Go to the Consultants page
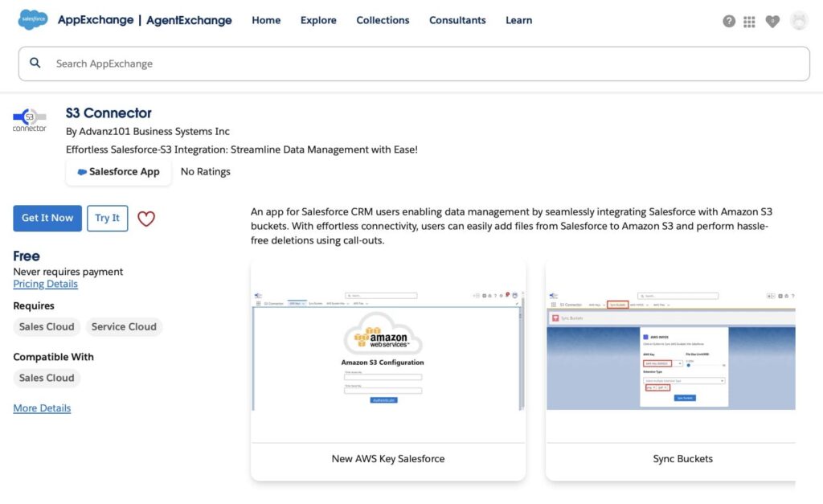This screenshot has width=823, height=504. (x=457, y=20)
